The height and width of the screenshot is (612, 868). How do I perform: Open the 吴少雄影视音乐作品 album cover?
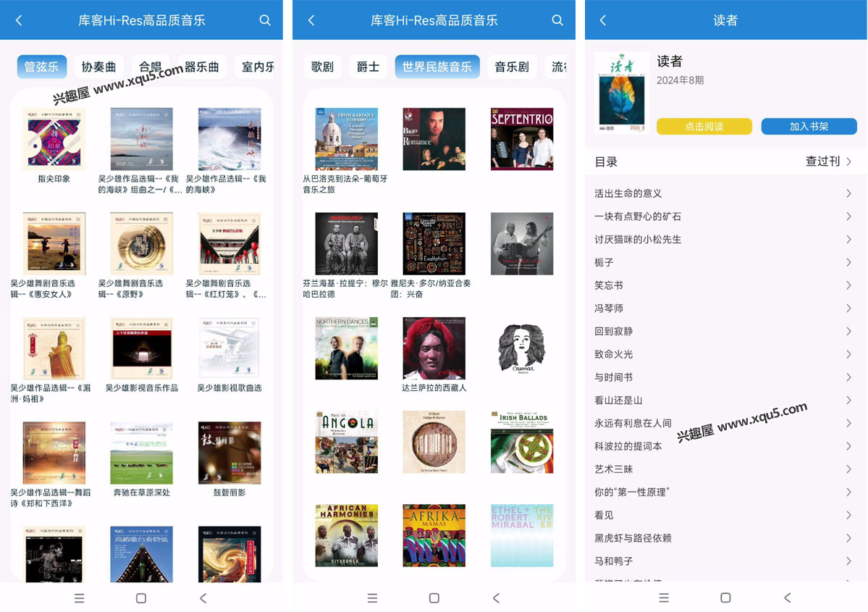[142, 348]
